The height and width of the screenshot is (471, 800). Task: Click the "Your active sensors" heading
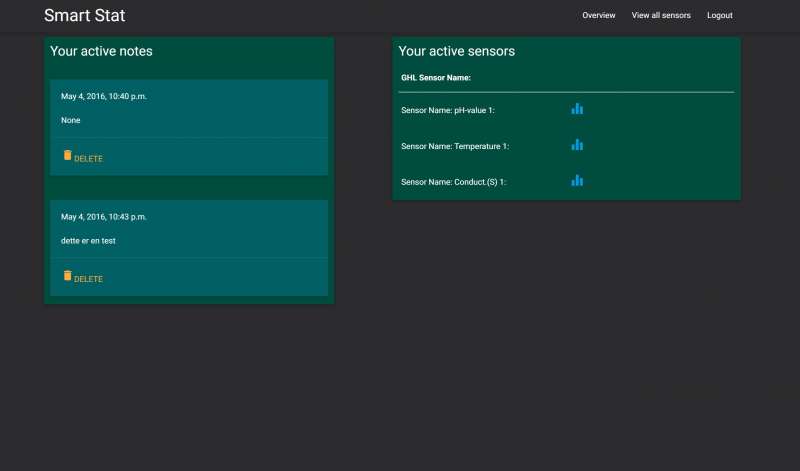coord(457,51)
